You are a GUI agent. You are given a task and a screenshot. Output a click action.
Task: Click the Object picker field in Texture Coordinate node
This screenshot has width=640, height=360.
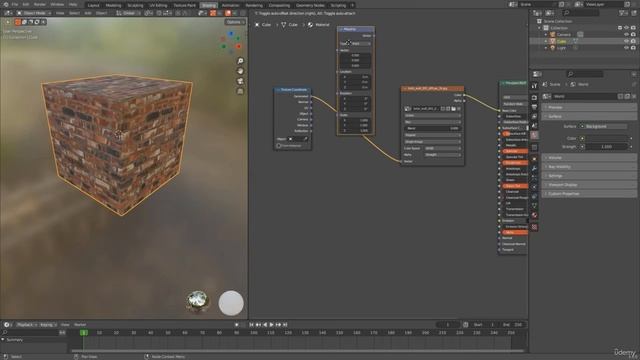click(x=298, y=139)
